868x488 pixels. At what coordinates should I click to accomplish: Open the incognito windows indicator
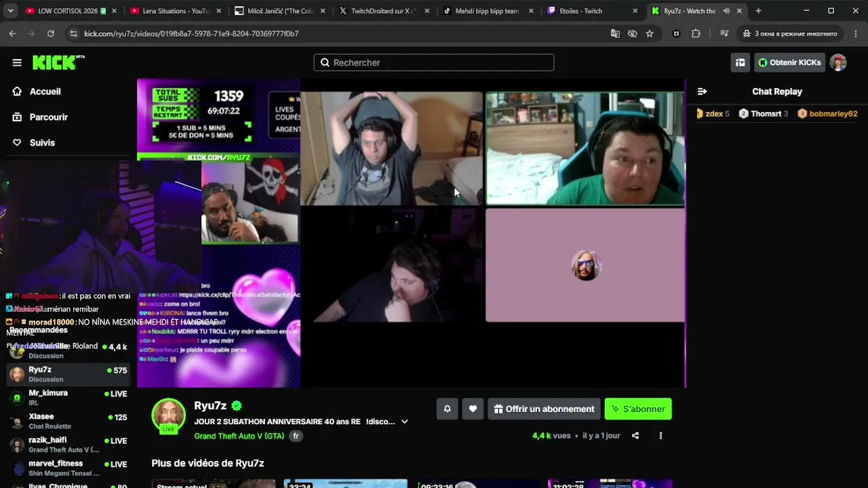tap(789, 33)
